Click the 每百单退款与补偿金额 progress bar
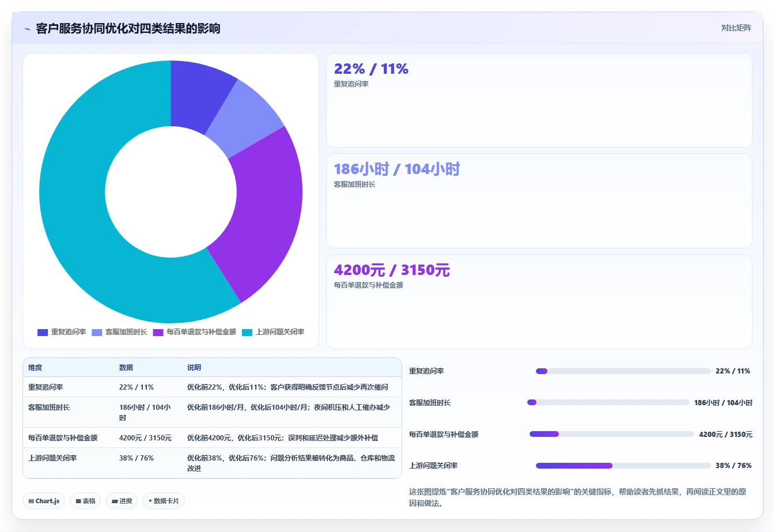This screenshot has width=775, height=532. tap(611, 434)
